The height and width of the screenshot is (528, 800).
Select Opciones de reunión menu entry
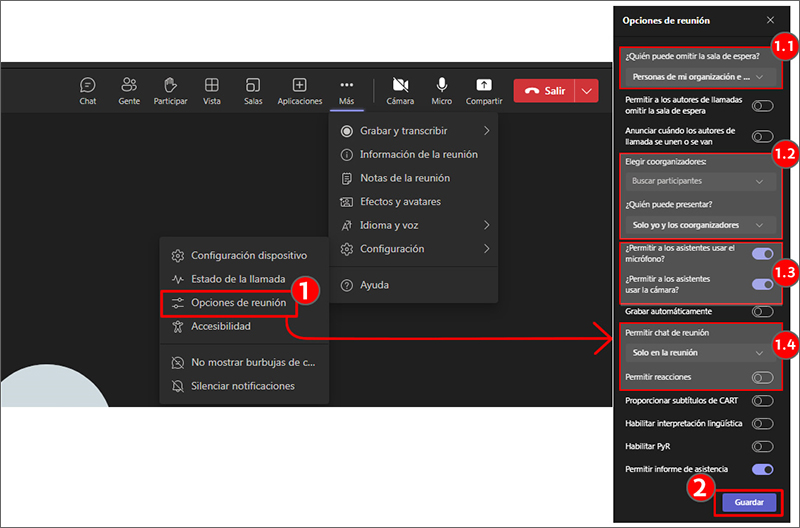pos(238,302)
